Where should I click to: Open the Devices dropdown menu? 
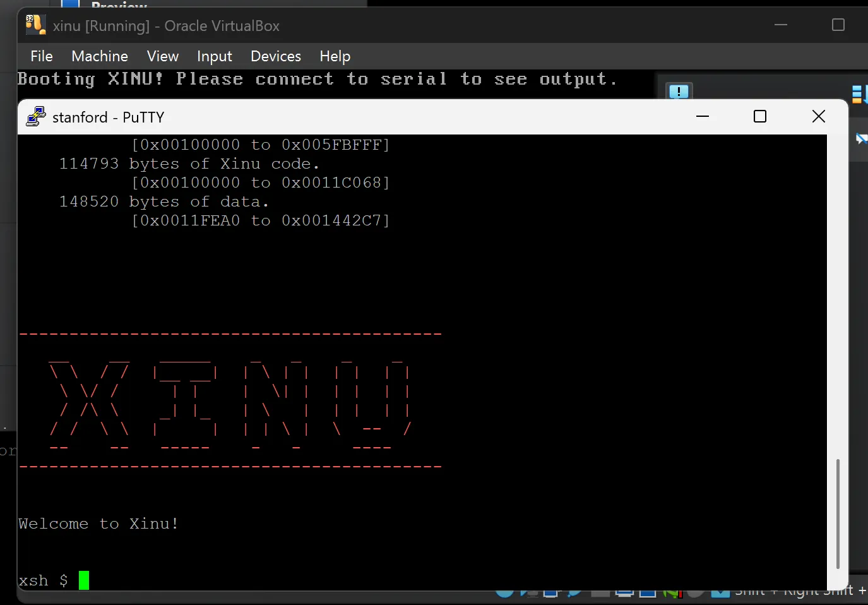tap(275, 56)
